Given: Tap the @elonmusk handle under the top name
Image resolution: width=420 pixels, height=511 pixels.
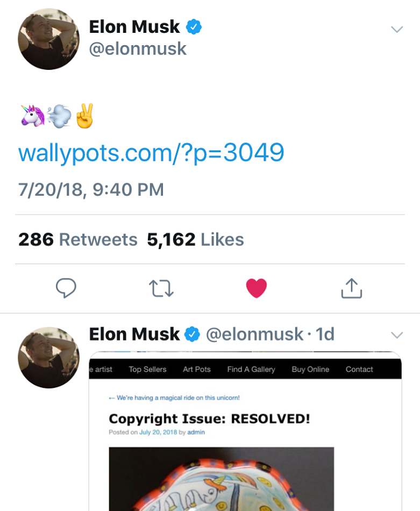Looking at the screenshot, I should pos(138,49).
